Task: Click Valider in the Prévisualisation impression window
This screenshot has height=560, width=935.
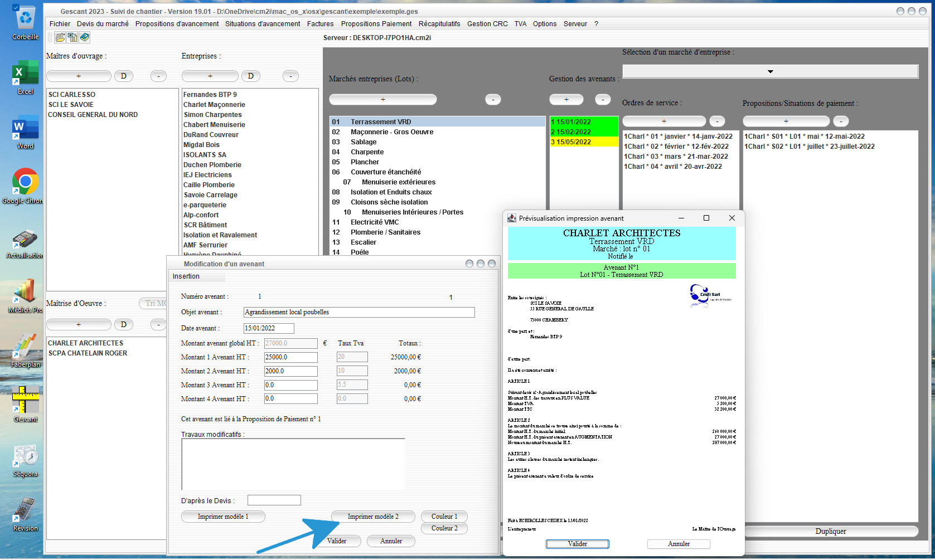Action: 578,544
